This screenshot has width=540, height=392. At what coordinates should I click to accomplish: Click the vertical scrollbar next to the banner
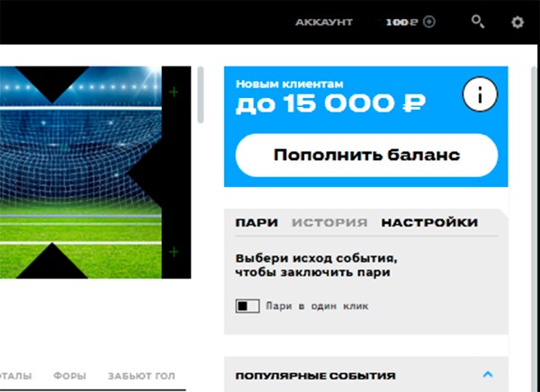(x=201, y=95)
